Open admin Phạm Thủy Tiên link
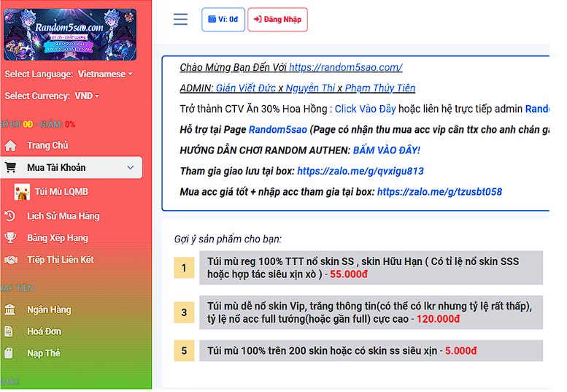 pos(380,88)
